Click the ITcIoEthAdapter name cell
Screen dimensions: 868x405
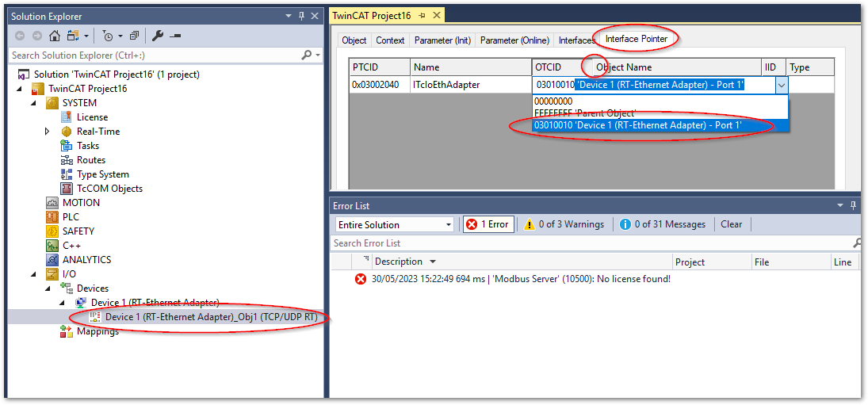point(471,85)
